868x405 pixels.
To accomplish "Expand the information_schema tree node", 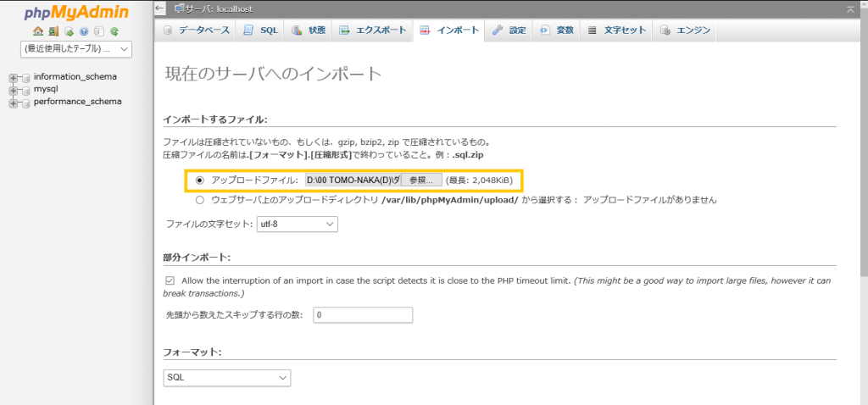I will point(14,78).
